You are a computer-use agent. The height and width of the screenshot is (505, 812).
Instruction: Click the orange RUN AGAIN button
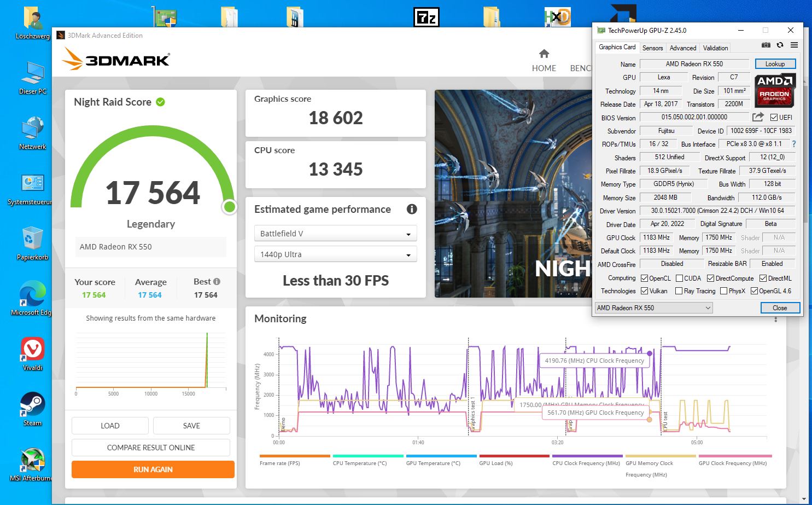(153, 469)
